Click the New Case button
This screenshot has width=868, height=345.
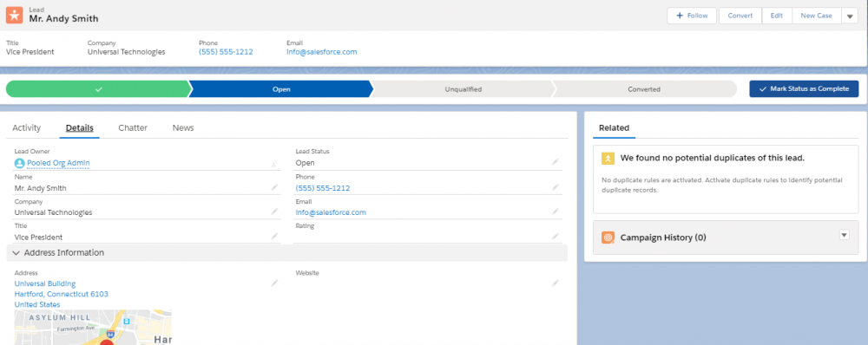pyautogui.click(x=816, y=16)
